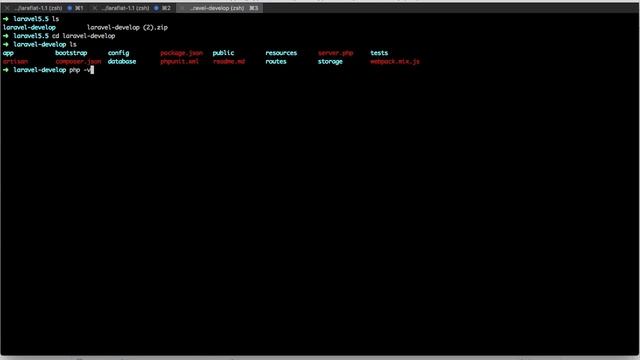Click the red 'composer.json' file name

[78, 62]
